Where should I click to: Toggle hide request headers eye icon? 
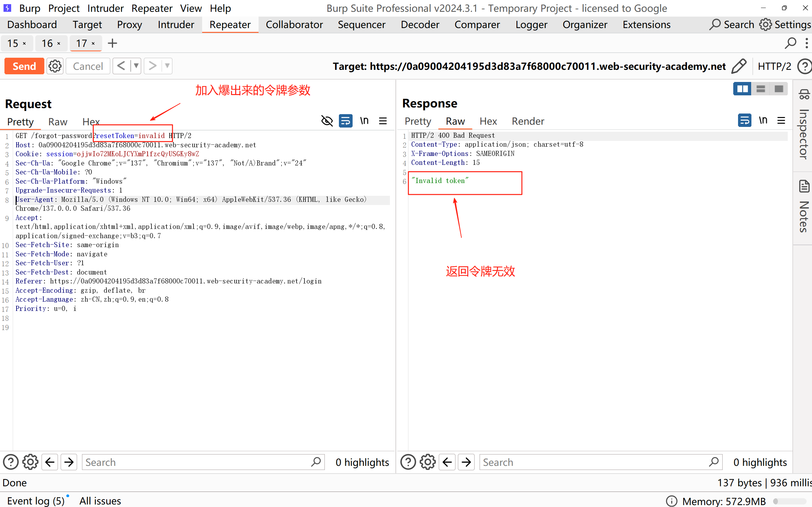tap(327, 121)
